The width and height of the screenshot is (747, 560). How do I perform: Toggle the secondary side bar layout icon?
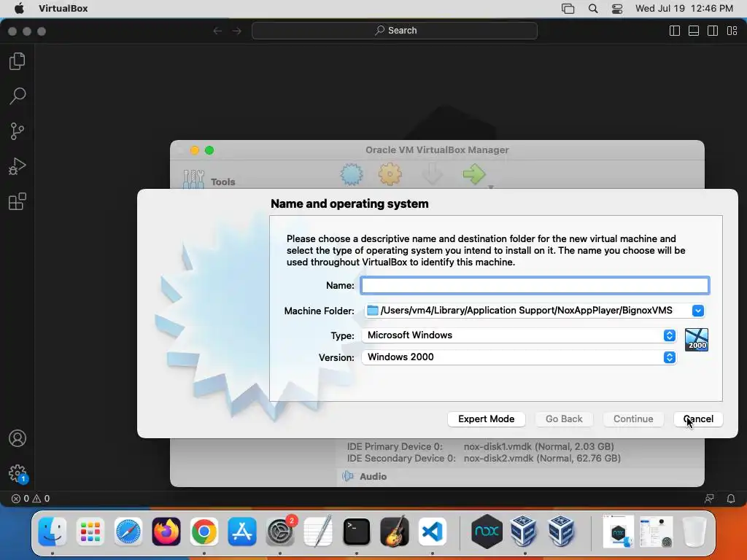pyautogui.click(x=713, y=31)
